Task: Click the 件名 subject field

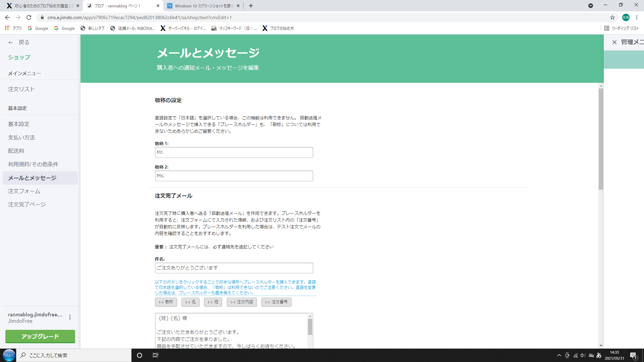Action: coord(234,268)
